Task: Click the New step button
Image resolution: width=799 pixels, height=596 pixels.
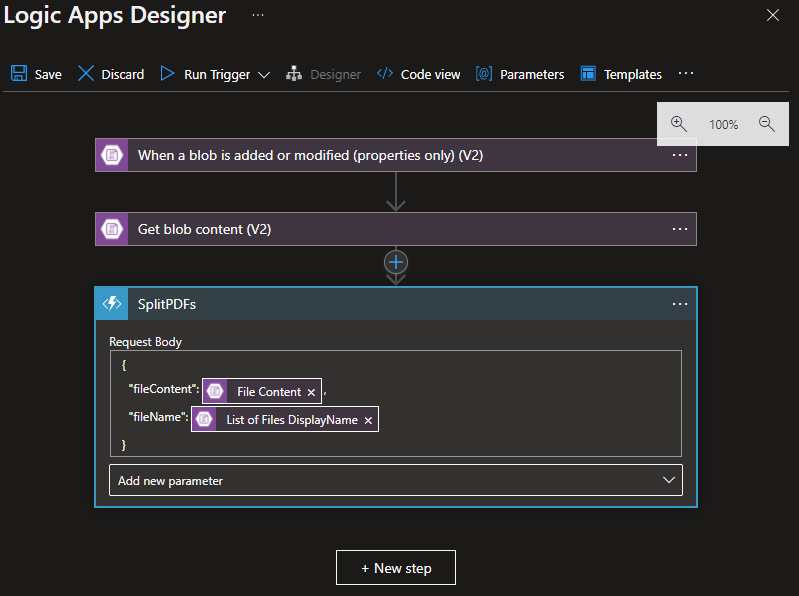Action: (396, 567)
